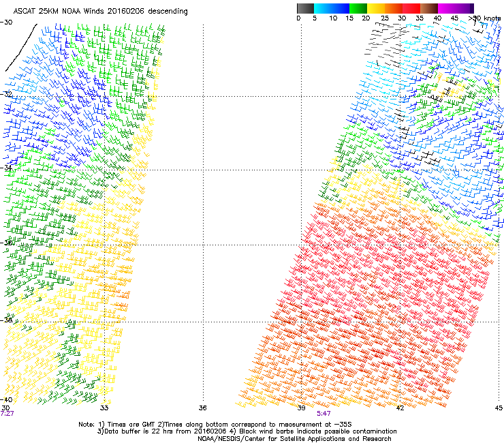Select the orange 25–30 knots legend segment

tap(394, 8)
